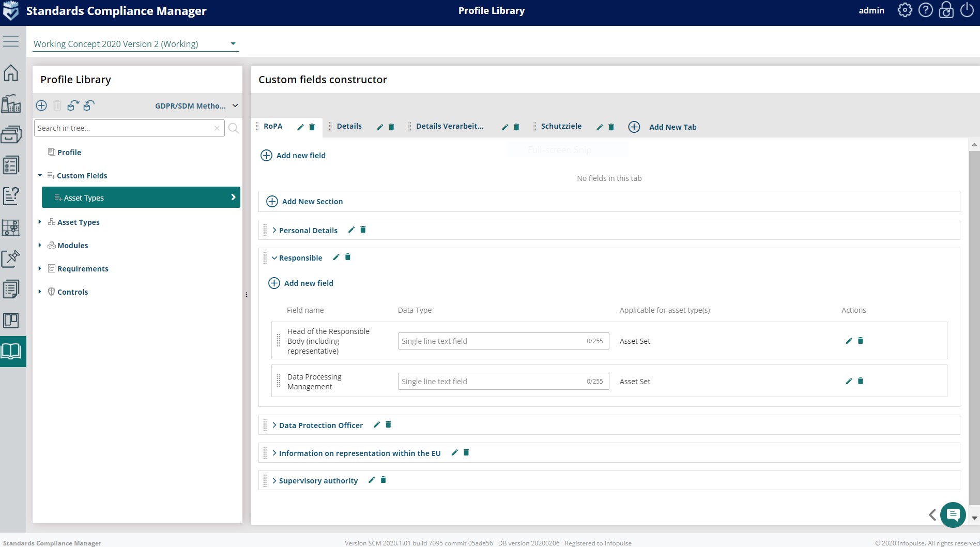Click Add new field at top of tab

pyautogui.click(x=293, y=155)
